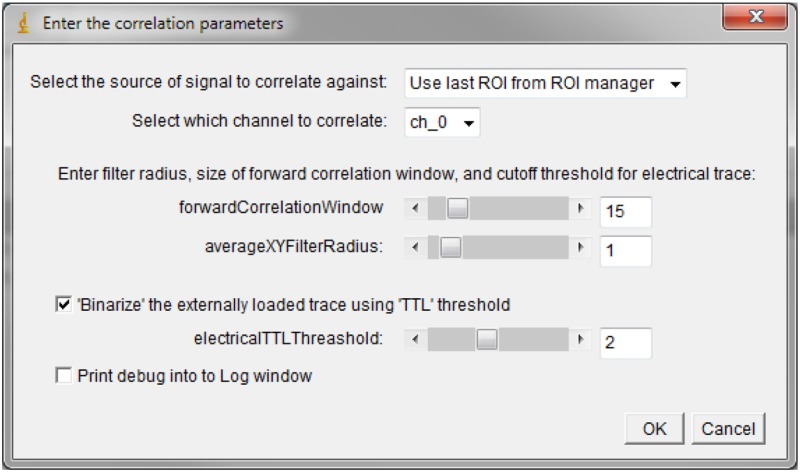800x472 pixels.
Task: Click left arrow of electricalTTLThreashold slider
Action: [415, 340]
